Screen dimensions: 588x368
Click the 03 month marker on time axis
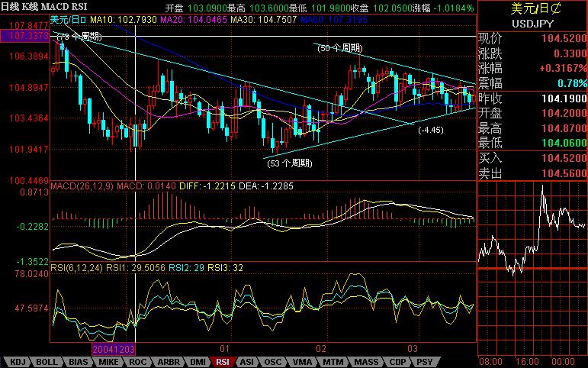[x=413, y=349]
